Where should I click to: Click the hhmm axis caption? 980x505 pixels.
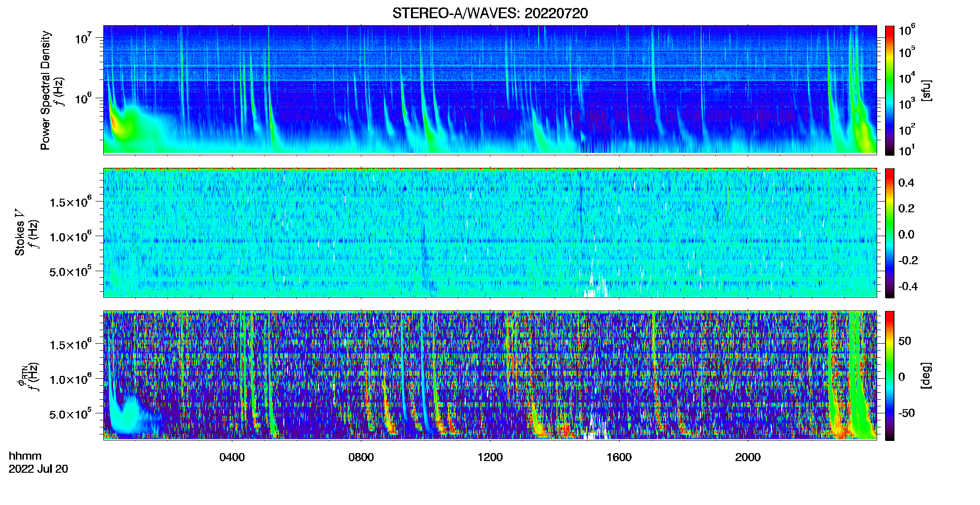tap(25, 456)
